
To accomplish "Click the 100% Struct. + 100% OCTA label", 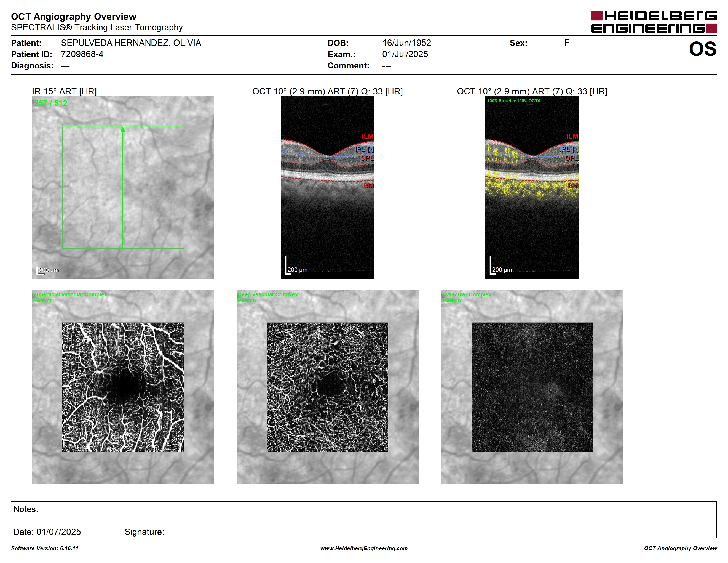I will pyautogui.click(x=514, y=101).
